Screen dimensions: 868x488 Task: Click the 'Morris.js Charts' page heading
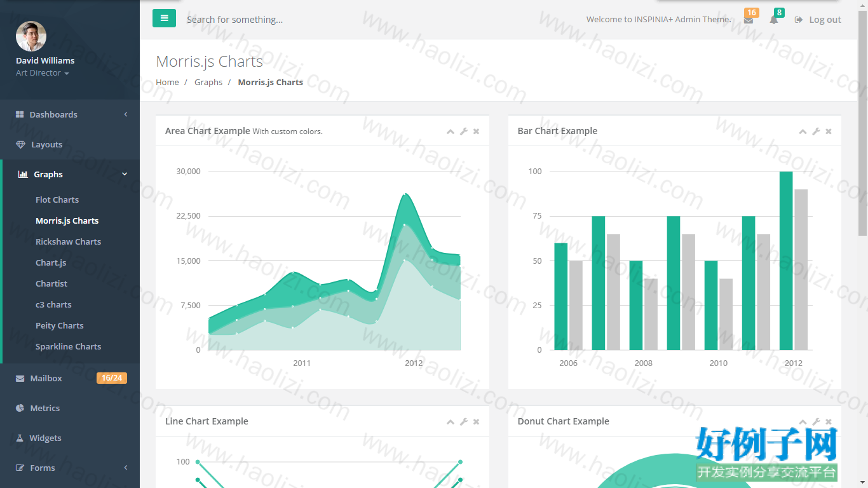pos(209,62)
